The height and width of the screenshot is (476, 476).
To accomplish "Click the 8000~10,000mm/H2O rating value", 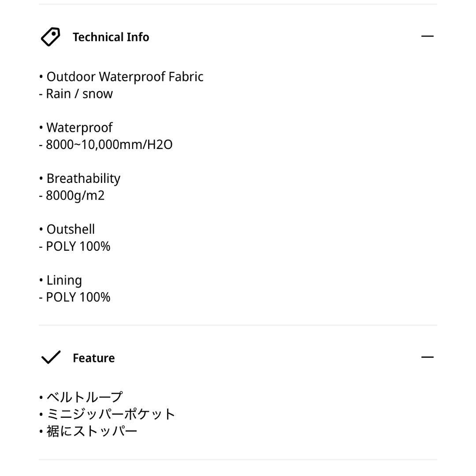I will (106, 144).
